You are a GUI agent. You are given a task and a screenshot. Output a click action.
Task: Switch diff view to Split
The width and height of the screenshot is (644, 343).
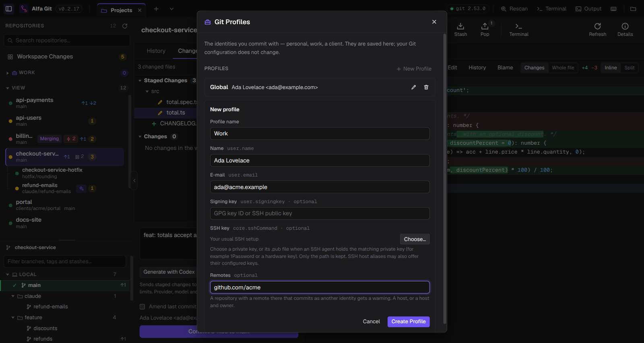pos(630,68)
